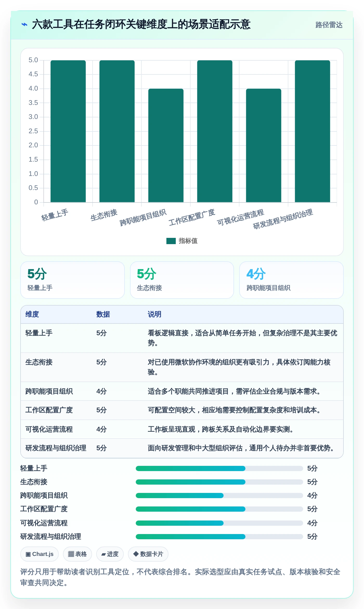Click the 2.5 y-axis tick value
This screenshot has width=364, height=609.
click(33, 131)
